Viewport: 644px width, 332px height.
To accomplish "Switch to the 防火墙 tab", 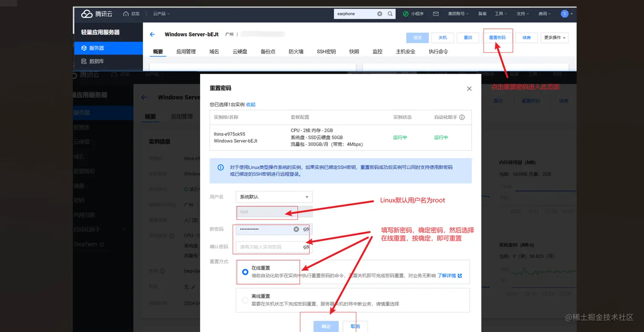I will tap(296, 52).
